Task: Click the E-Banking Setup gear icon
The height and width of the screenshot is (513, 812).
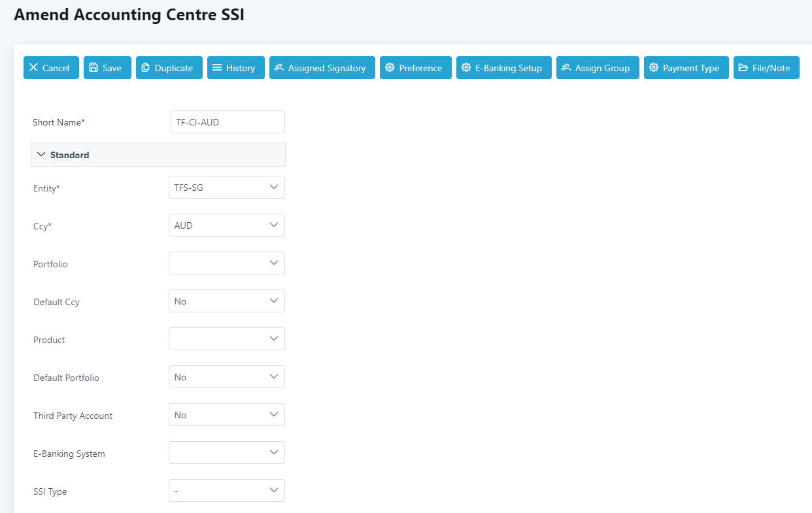Action: click(x=466, y=68)
